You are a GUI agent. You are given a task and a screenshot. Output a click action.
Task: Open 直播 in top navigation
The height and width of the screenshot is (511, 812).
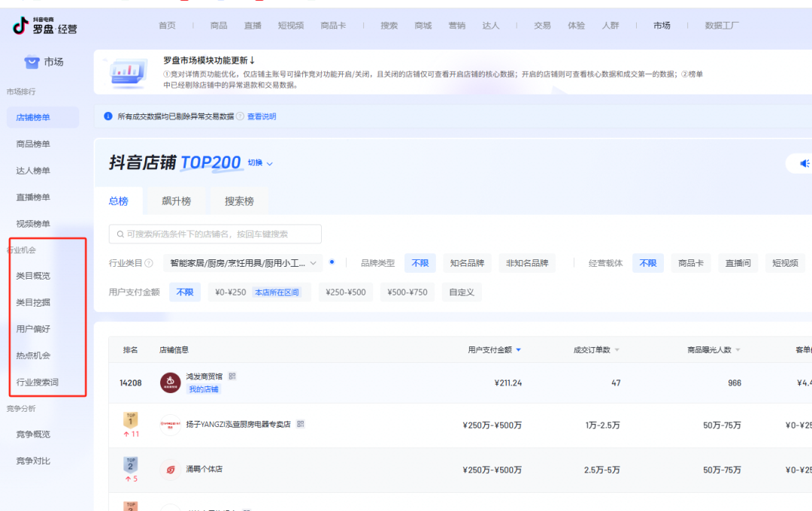(253, 26)
